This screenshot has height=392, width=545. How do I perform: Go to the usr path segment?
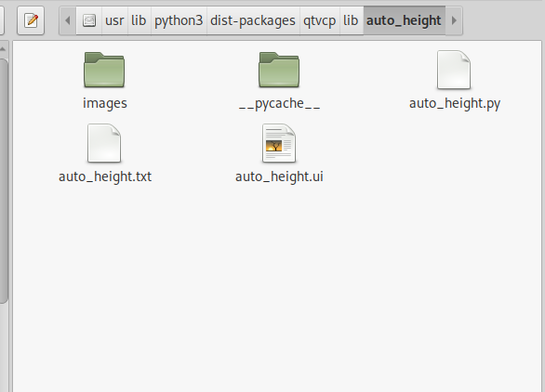(114, 20)
